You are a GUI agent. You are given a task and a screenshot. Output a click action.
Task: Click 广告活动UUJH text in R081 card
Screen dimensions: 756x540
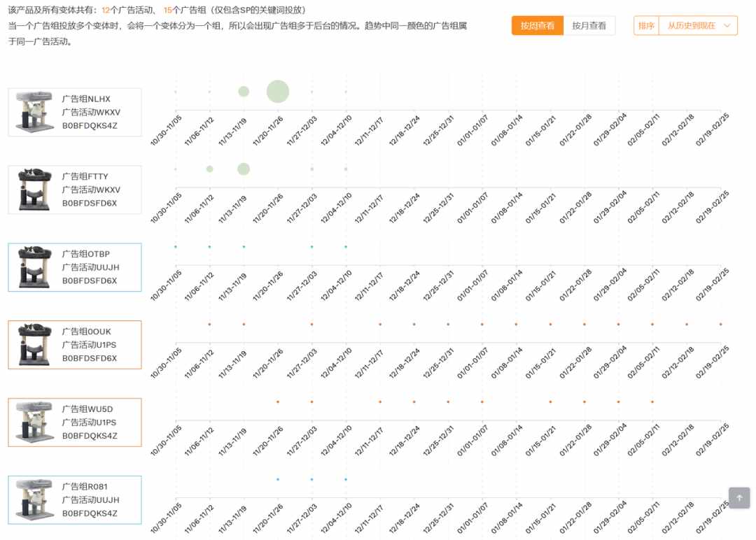(90, 500)
